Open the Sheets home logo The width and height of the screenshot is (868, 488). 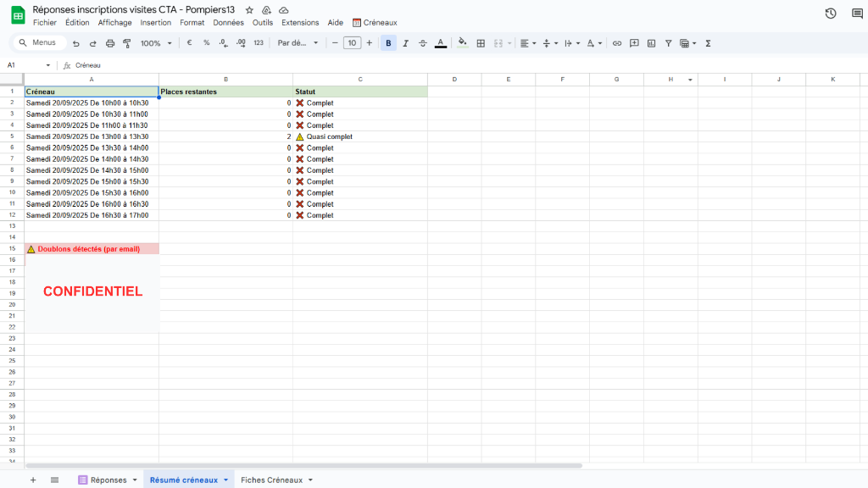(18, 15)
